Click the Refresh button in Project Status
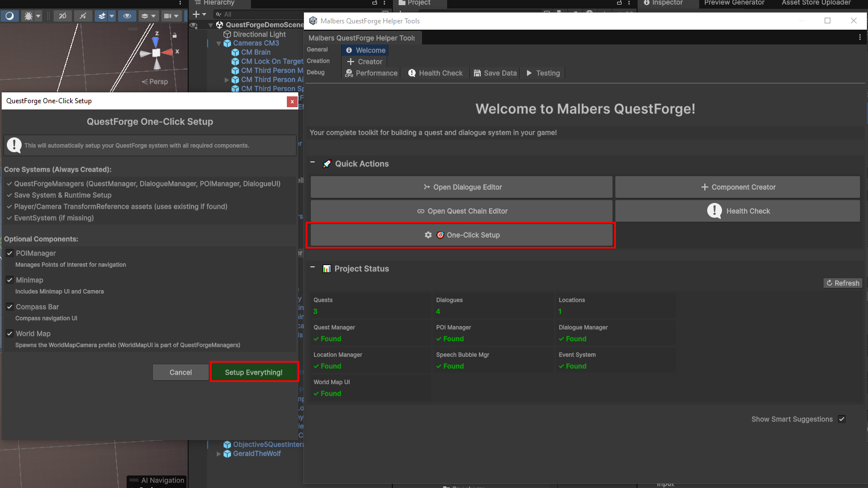868x488 pixels. pos(842,283)
